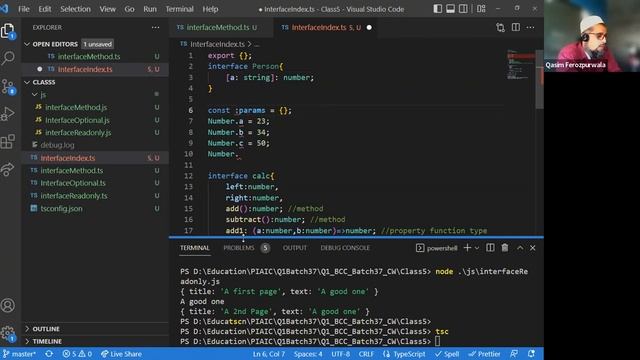640x360 pixels.
Task: Toggle the secondary side bar layout icon
Action: pos(463,9)
